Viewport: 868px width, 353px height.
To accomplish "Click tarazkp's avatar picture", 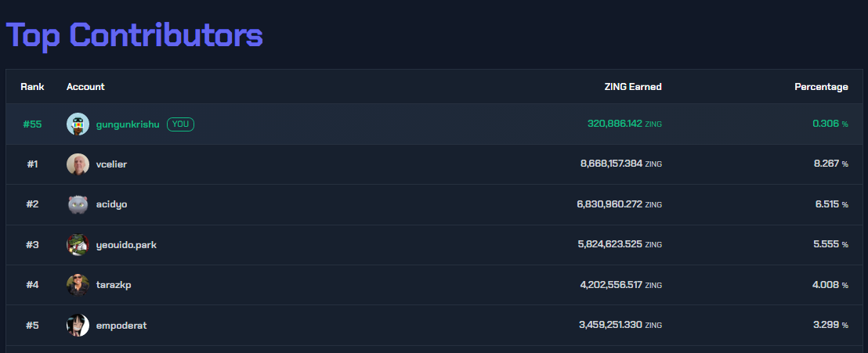I will 78,285.
